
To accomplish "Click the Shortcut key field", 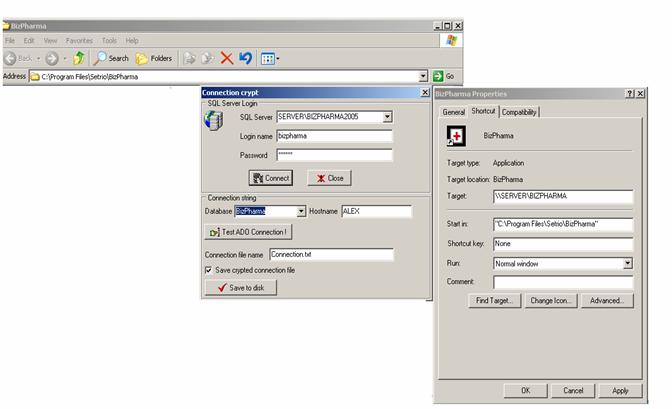I will [563, 244].
